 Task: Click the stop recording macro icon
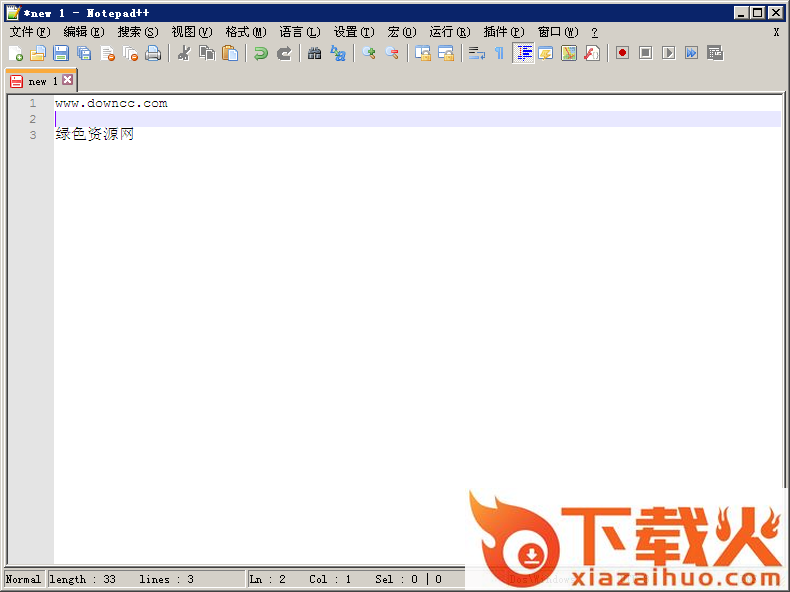point(645,53)
